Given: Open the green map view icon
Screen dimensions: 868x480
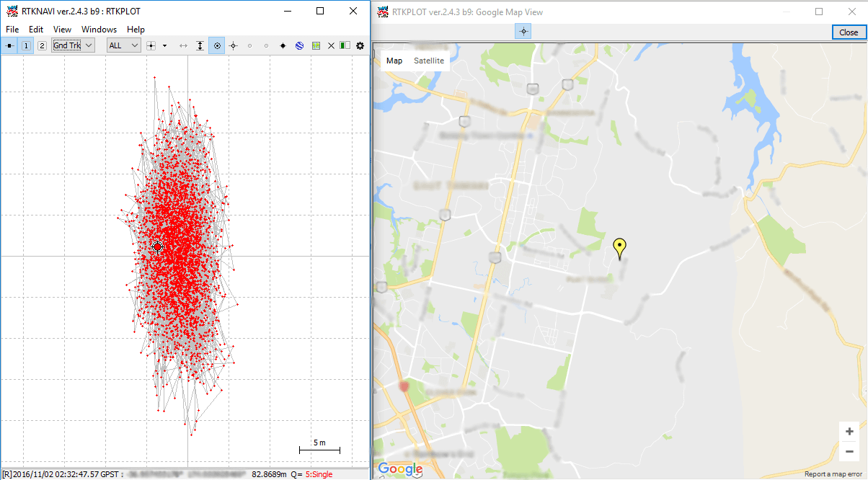Looking at the screenshot, I should pyautogui.click(x=316, y=45).
